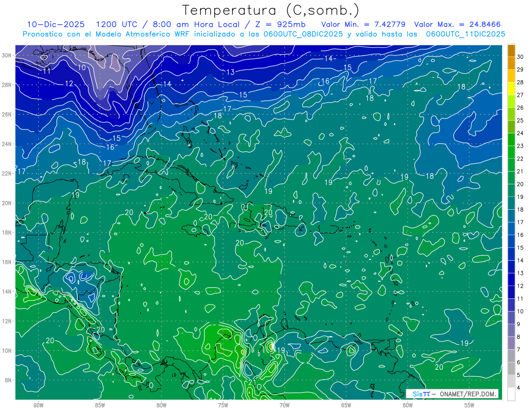Click colorbar scale value "9"
This screenshot has height=411, width=532.
click(519, 324)
